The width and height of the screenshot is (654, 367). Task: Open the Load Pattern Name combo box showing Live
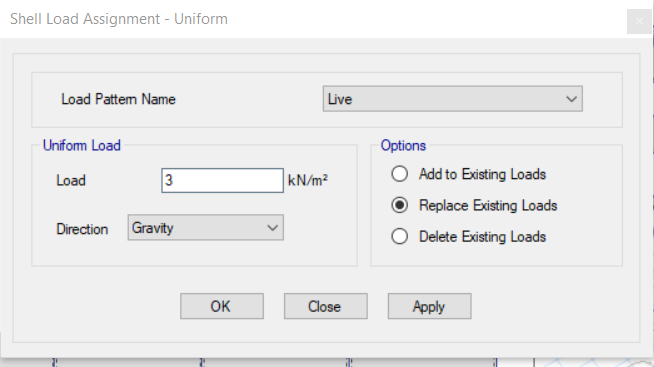[x=453, y=99]
